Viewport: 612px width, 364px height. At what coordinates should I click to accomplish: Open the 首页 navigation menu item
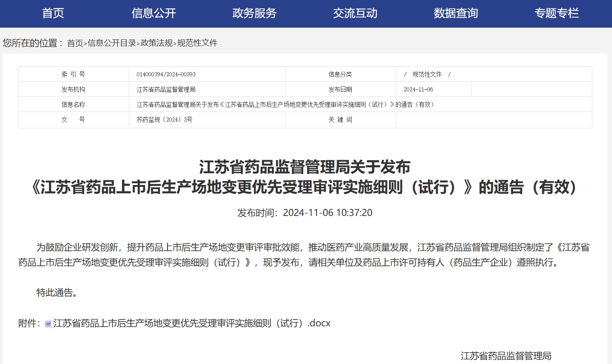53,13
